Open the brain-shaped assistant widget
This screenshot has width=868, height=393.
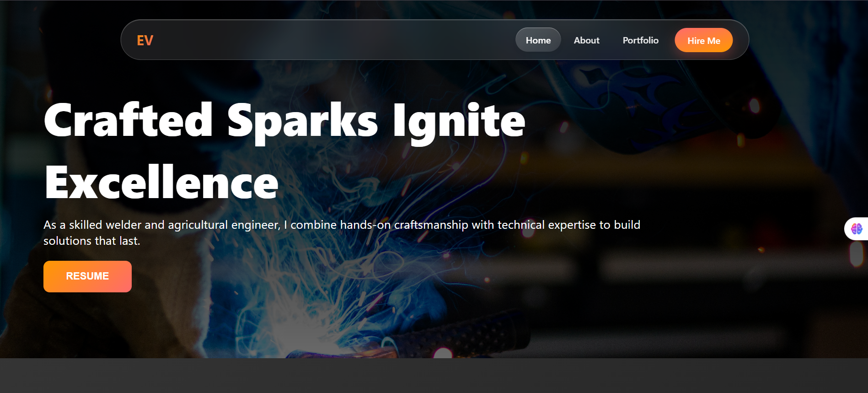856,228
